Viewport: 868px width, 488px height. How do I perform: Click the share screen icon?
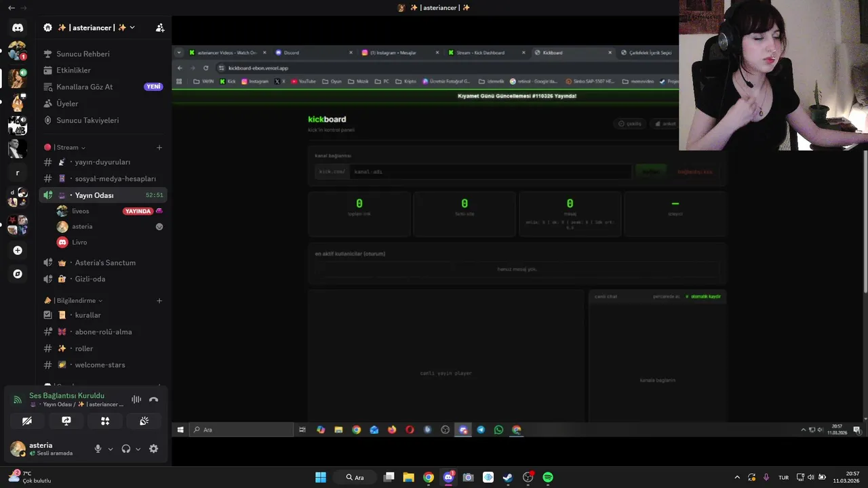[x=66, y=421]
